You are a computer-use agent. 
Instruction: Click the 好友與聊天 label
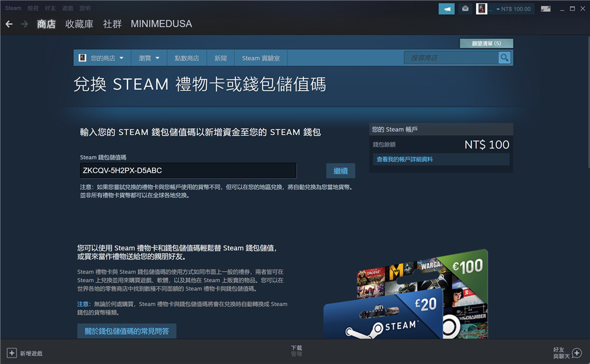point(562,353)
